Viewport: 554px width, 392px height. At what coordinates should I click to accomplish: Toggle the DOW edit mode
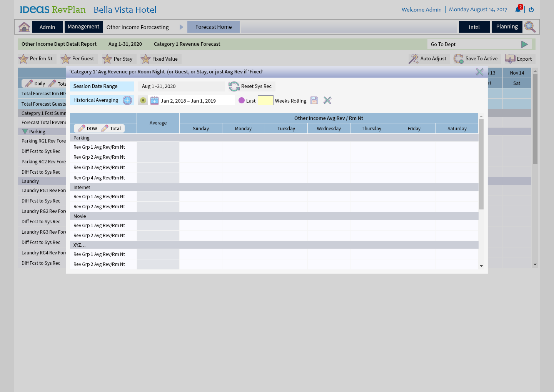tap(87, 128)
